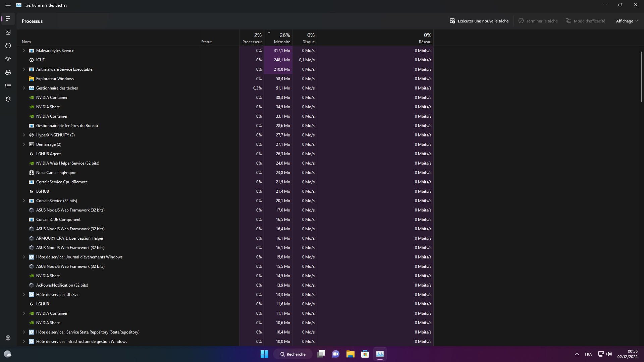
Task: Click the LGHUB Agent icon
Action: point(32,154)
